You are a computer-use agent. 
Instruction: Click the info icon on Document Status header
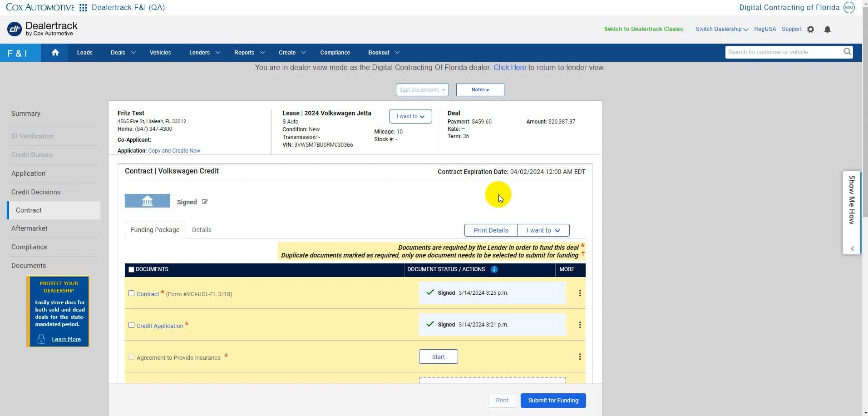(x=494, y=269)
